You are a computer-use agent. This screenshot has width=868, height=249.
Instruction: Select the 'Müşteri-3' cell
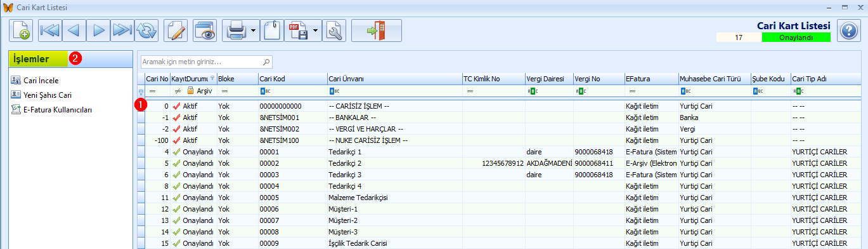click(394, 232)
